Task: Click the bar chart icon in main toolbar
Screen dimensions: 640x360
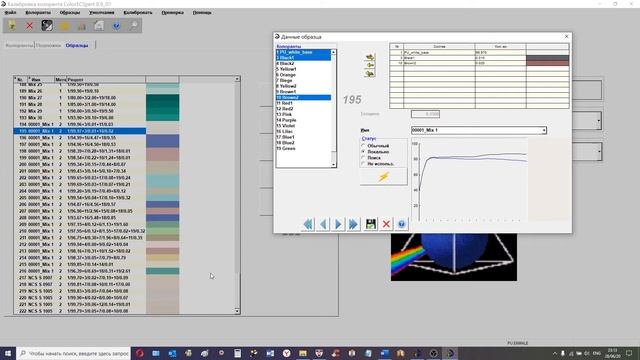Action: [x=82, y=26]
